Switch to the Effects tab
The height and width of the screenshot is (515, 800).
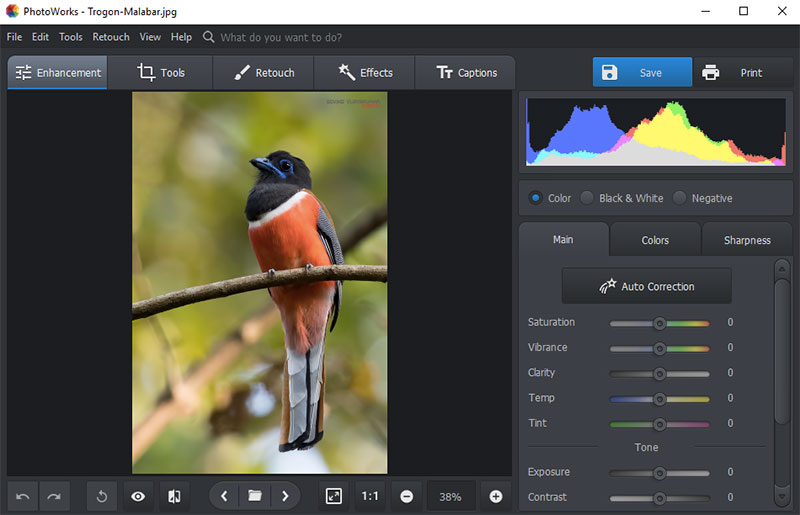(365, 73)
